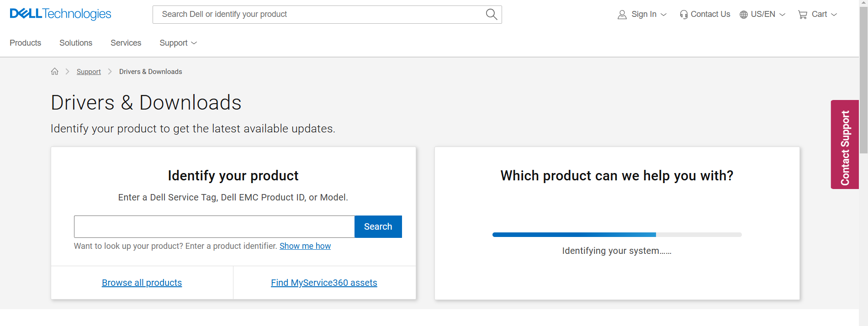Click the Support breadcrumb link
Screen dimensions: 868x326
(x=89, y=72)
